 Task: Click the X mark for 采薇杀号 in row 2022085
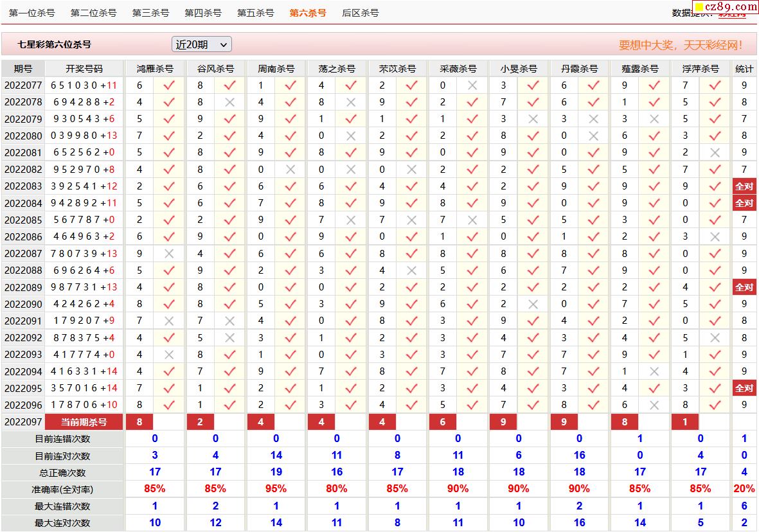[x=472, y=220]
